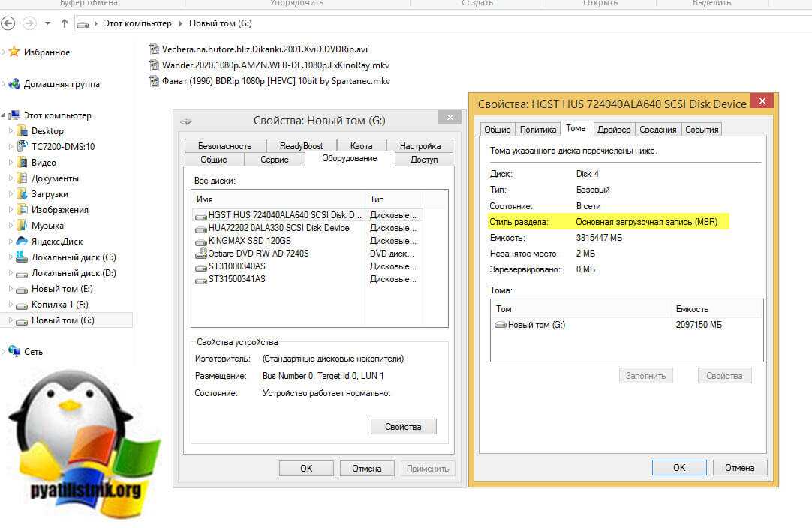Click OK in HGST disk properties dialog
Screen dimensions: 812x528
[678, 467]
